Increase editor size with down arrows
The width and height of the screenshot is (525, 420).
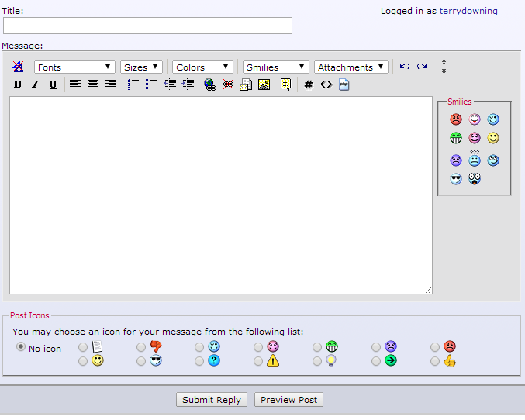[444, 71]
